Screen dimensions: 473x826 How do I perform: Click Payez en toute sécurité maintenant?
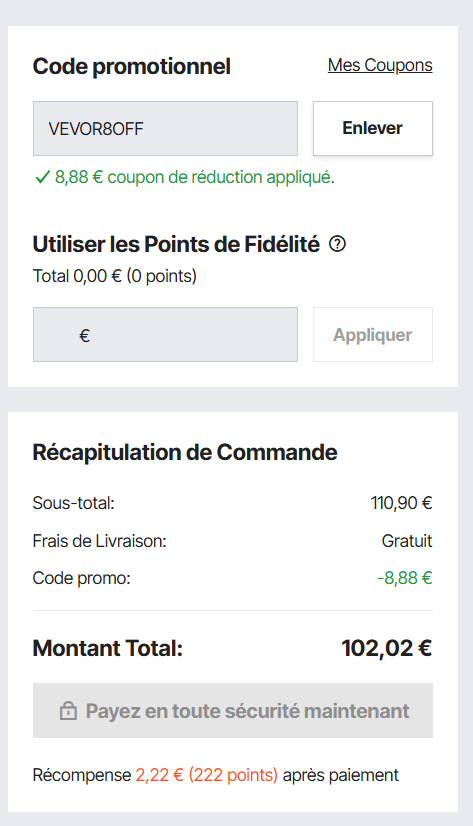(233, 711)
